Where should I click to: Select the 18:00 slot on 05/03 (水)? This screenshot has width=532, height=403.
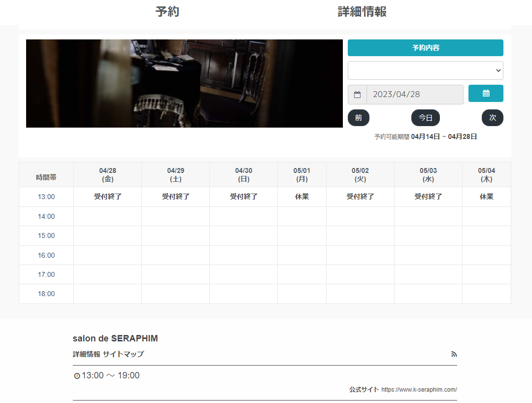pos(428,294)
